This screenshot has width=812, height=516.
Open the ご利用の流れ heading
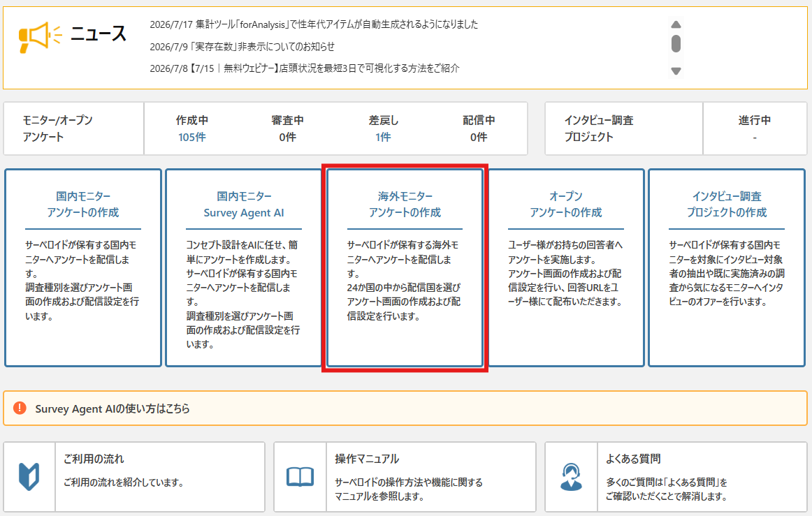[x=94, y=459]
